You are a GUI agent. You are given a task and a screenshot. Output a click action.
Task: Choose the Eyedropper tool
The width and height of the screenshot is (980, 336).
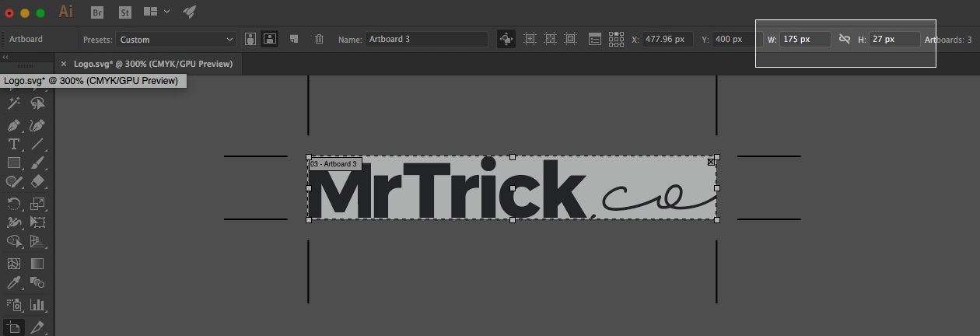point(14,283)
